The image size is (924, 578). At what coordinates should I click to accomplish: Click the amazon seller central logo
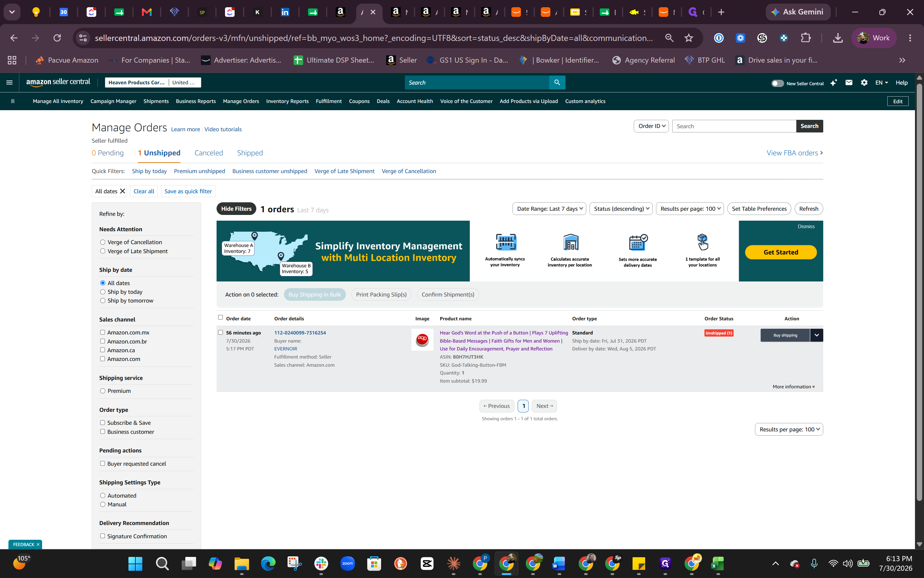(x=58, y=82)
